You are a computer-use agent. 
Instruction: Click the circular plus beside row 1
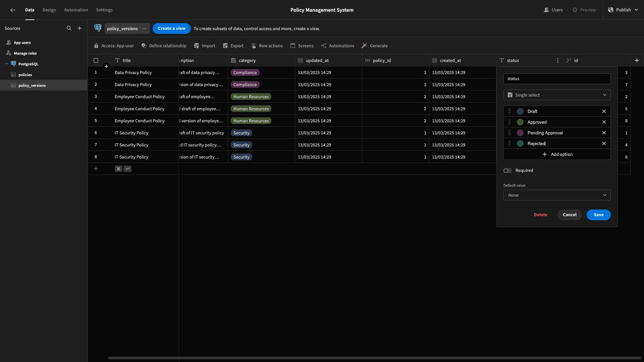(x=106, y=66)
